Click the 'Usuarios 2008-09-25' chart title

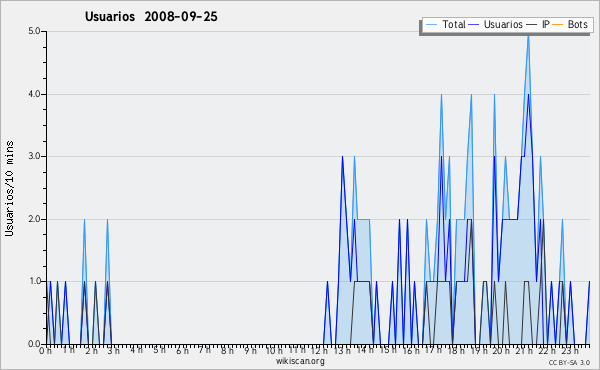click(x=151, y=16)
